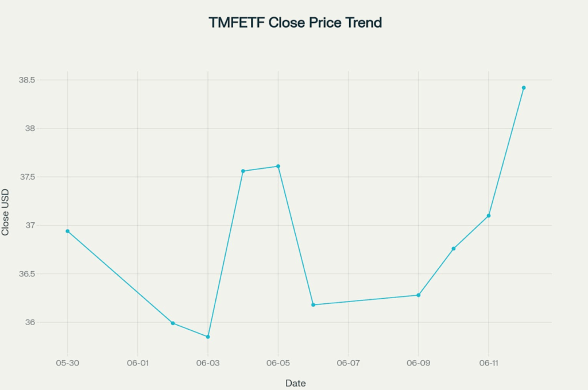This screenshot has height=390, width=588.
Task: Click the data point between 06-09 and 06-11
Action: 454,249
